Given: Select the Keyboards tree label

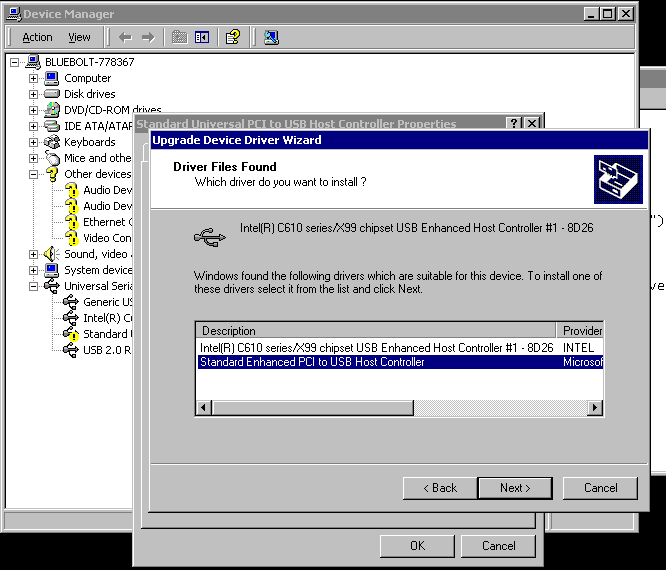Looking at the screenshot, I should (90, 142).
